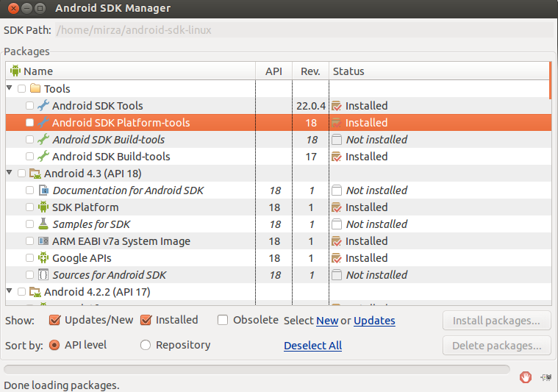The height and width of the screenshot is (392, 558).
Task: Click the Installed status icon for Build-tools 17
Action: point(336,157)
